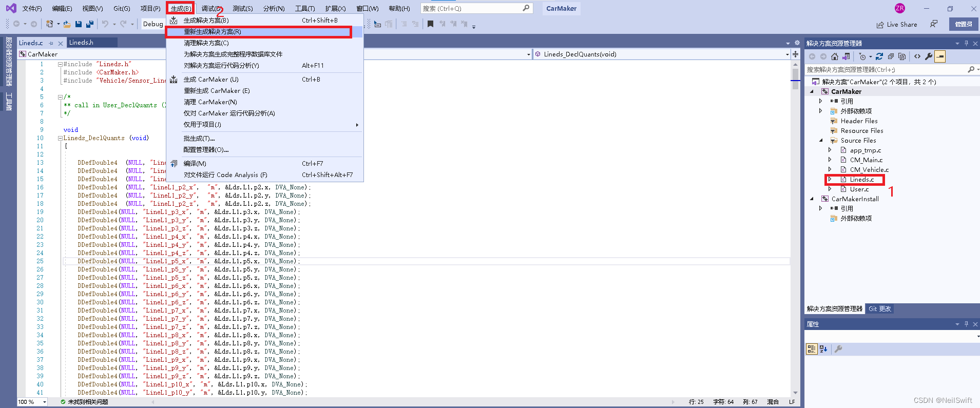Click the Visual Studio logo icon

tap(11, 8)
